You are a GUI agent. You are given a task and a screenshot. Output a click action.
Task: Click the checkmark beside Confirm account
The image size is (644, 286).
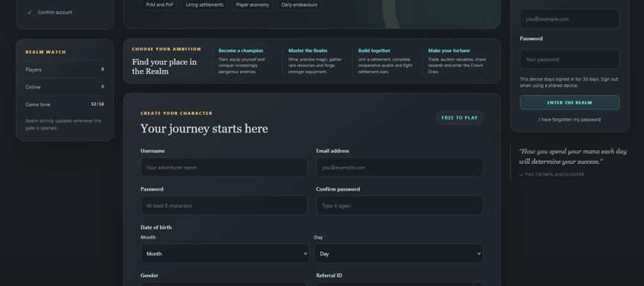click(x=29, y=13)
